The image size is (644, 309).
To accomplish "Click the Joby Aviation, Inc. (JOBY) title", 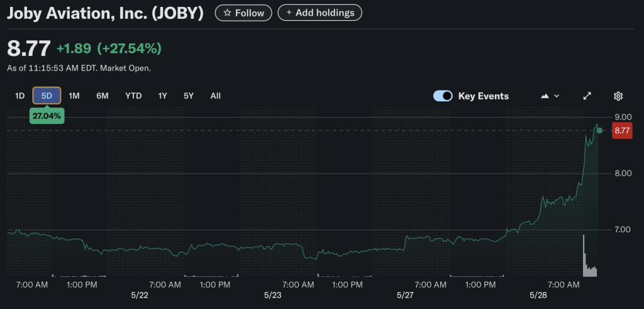I will click(105, 13).
